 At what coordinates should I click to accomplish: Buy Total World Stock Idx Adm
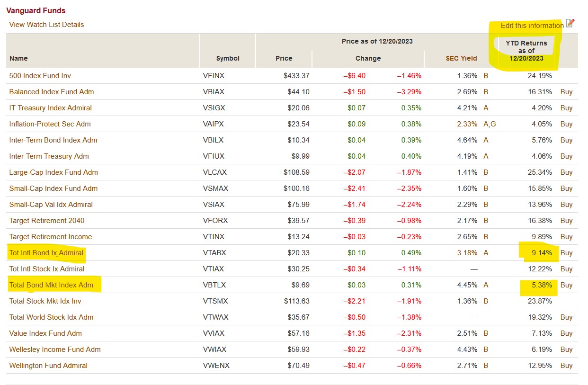(566, 317)
